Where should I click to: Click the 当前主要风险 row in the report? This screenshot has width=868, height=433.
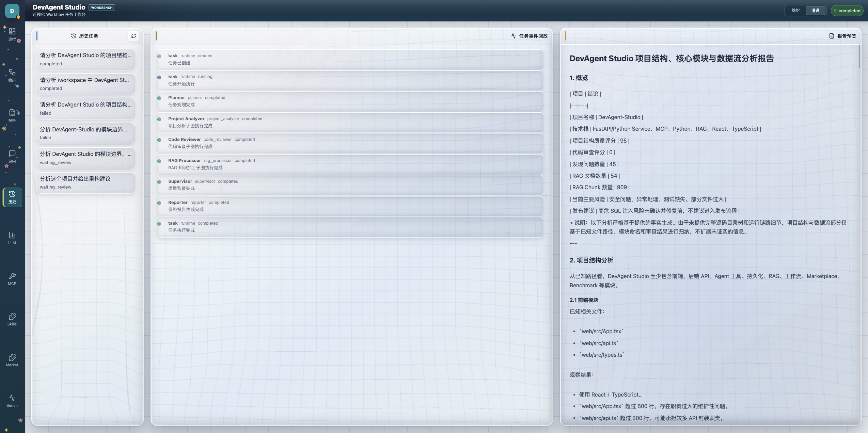tap(648, 199)
